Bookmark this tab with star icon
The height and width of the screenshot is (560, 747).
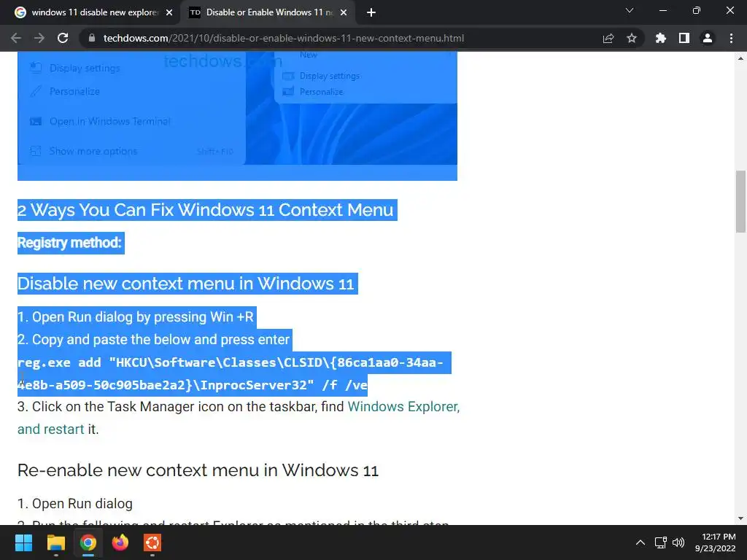632,38
